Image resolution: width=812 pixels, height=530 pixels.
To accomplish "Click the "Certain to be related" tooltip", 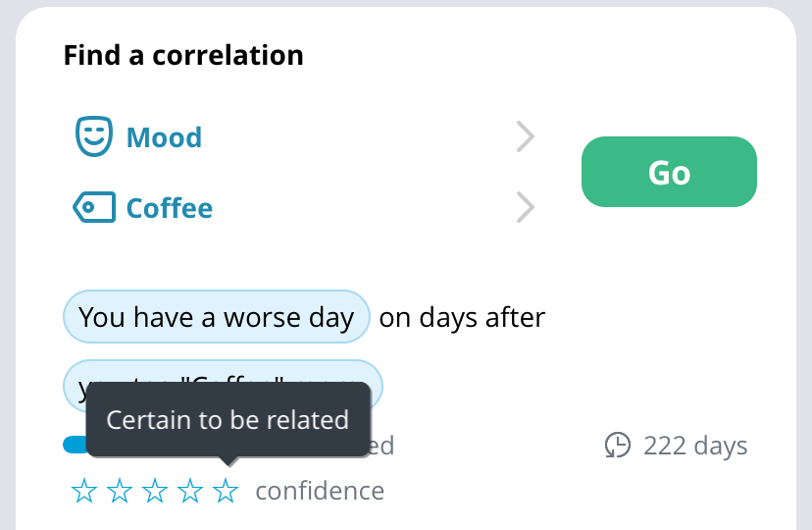I will pos(228,419).
